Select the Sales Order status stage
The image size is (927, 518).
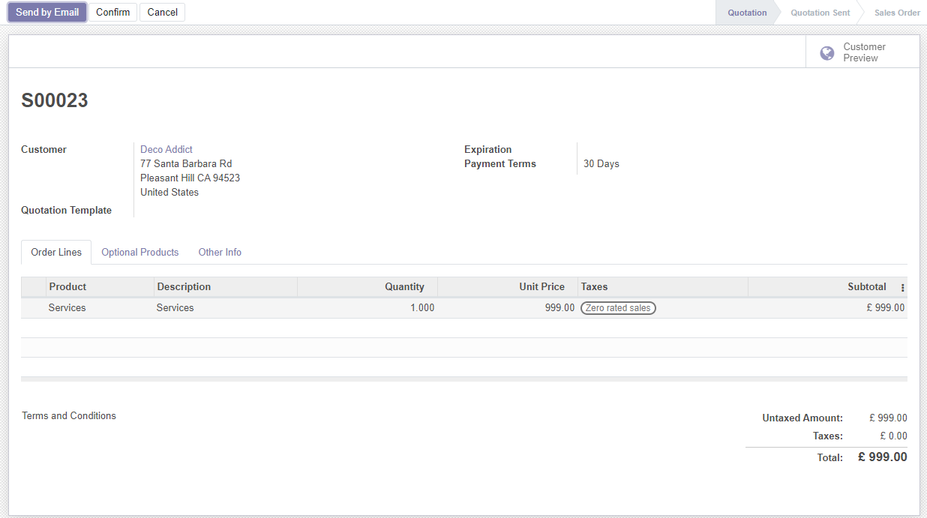click(x=896, y=13)
